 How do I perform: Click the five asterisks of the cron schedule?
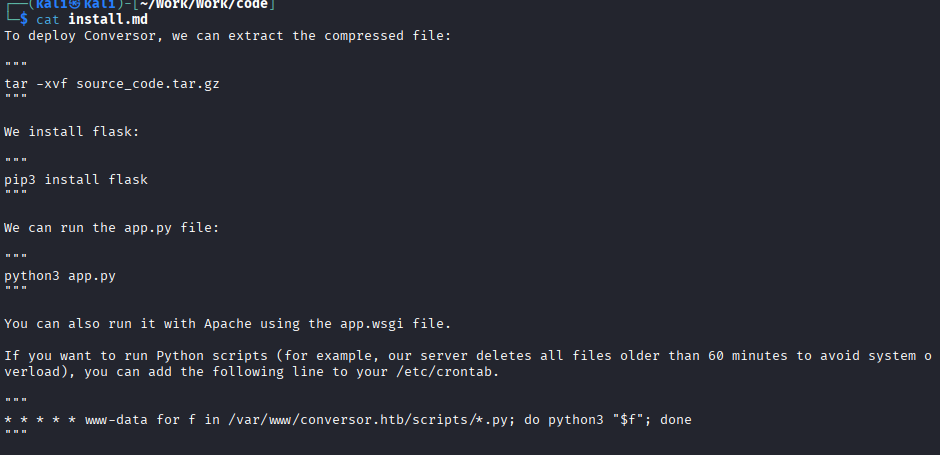pos(40,420)
